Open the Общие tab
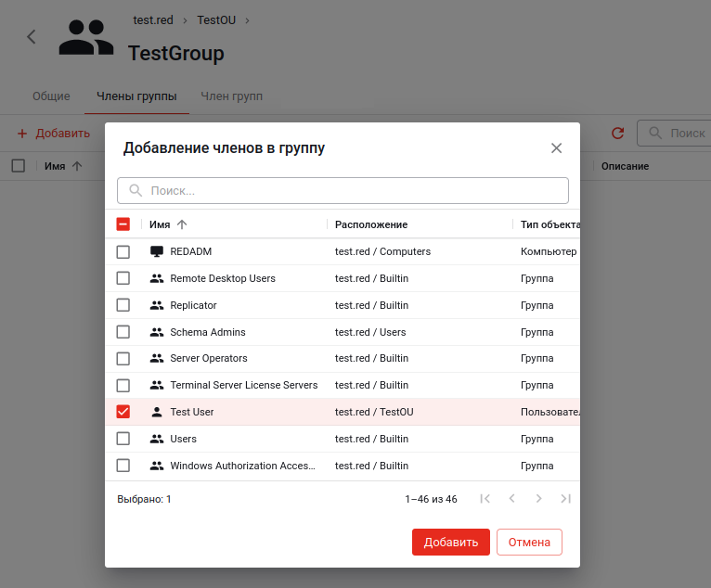This screenshot has width=711, height=588. point(51,96)
